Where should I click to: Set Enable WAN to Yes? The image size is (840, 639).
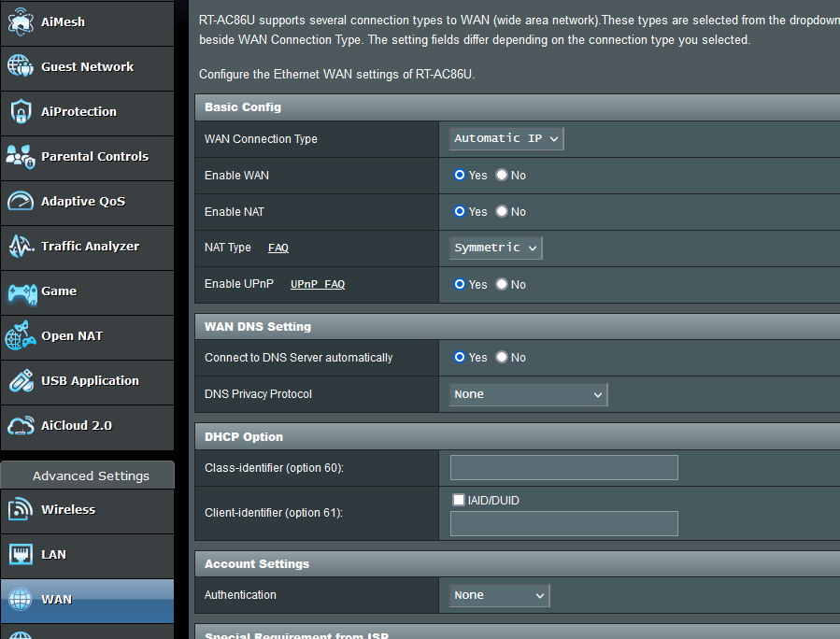point(459,175)
